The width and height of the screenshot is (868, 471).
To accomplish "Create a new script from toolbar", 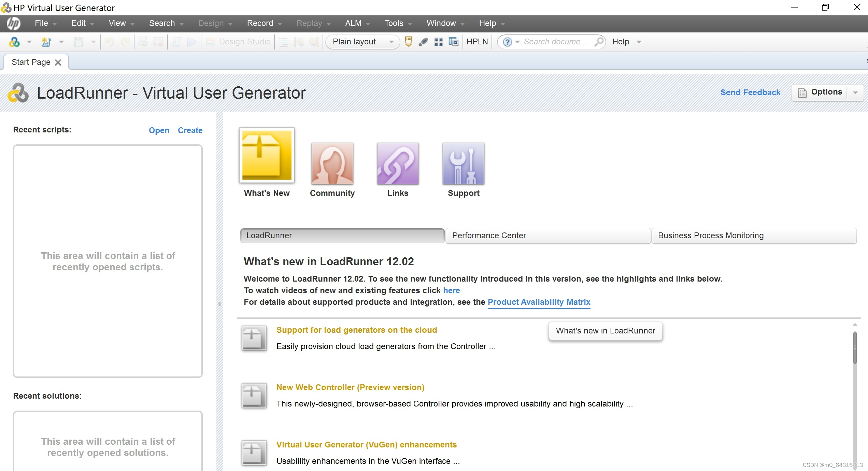I will [47, 42].
